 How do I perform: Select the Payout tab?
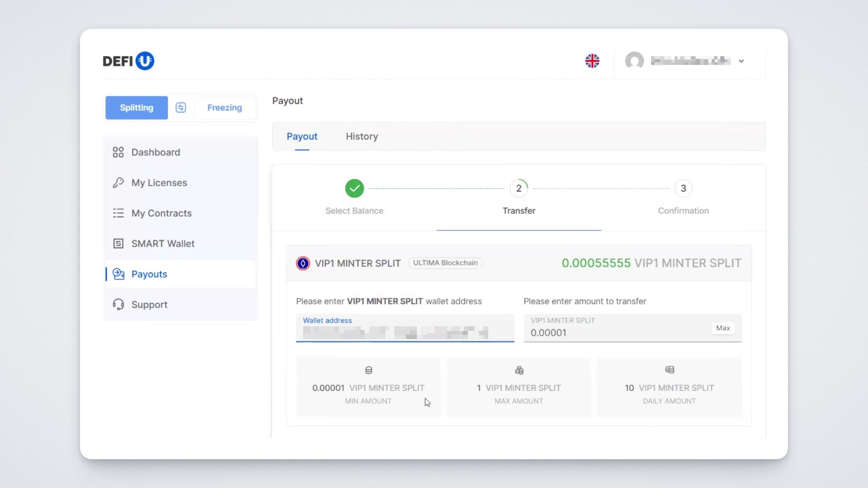(302, 136)
